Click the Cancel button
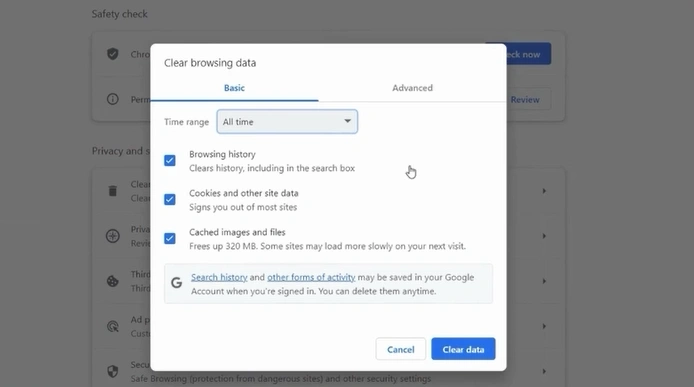 click(x=401, y=349)
